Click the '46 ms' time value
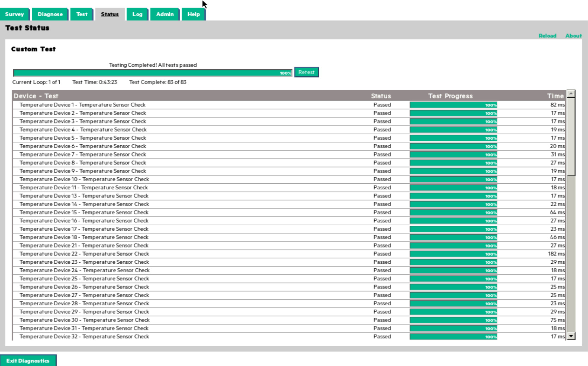Viewport: 588px width, 366px height. coord(557,237)
